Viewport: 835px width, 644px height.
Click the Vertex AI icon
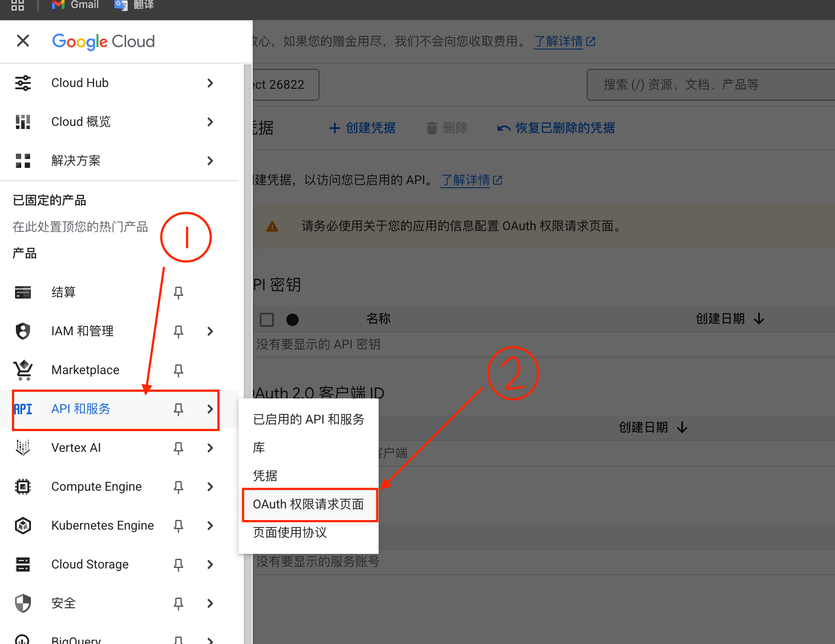[23, 448]
